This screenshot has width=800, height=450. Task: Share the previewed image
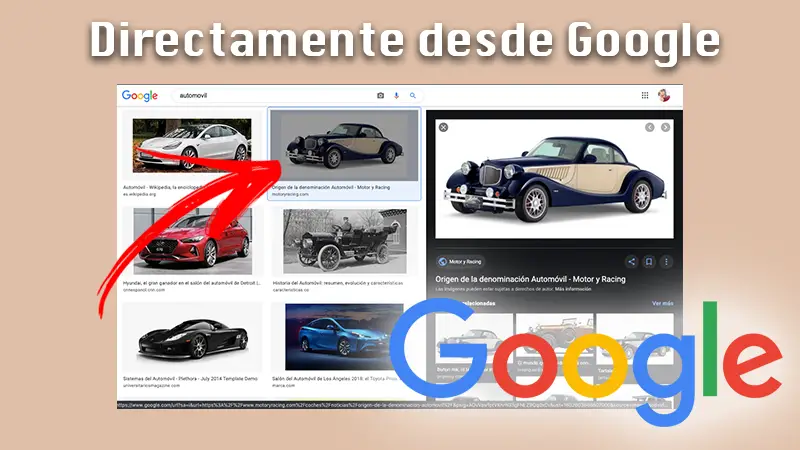tap(632, 262)
